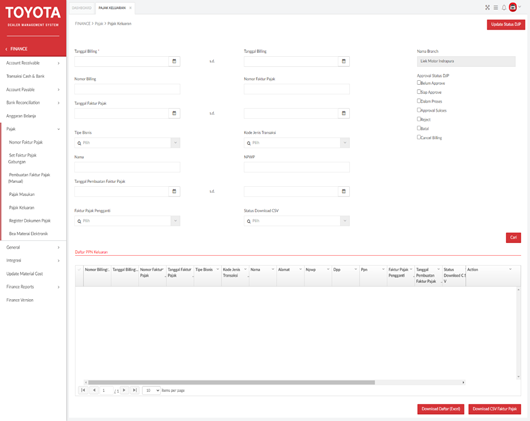Screen dimensions: 530x421
Task: Open the user avatar profile icon
Action: point(513,7)
